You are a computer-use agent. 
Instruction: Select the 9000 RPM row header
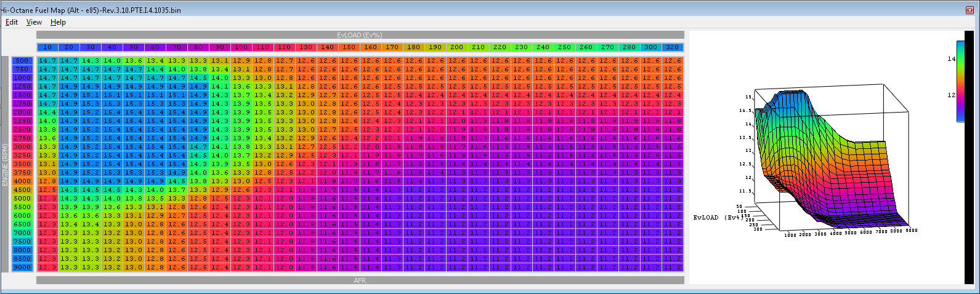coord(23,268)
